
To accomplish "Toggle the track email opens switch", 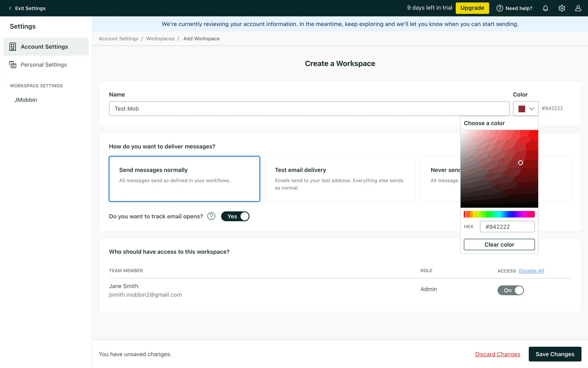I will tap(235, 216).
